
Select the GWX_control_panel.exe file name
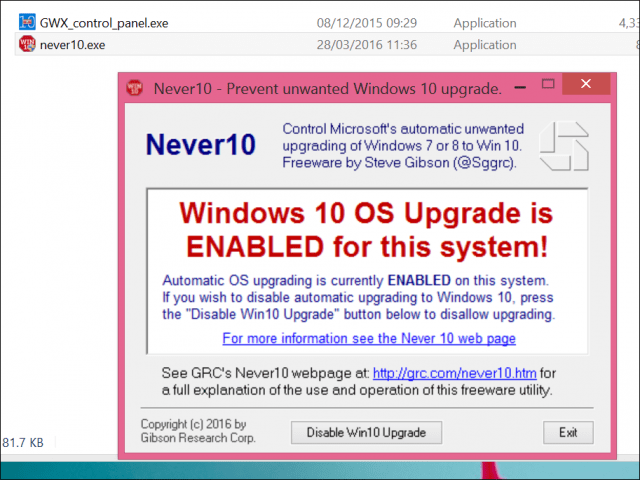pos(104,23)
